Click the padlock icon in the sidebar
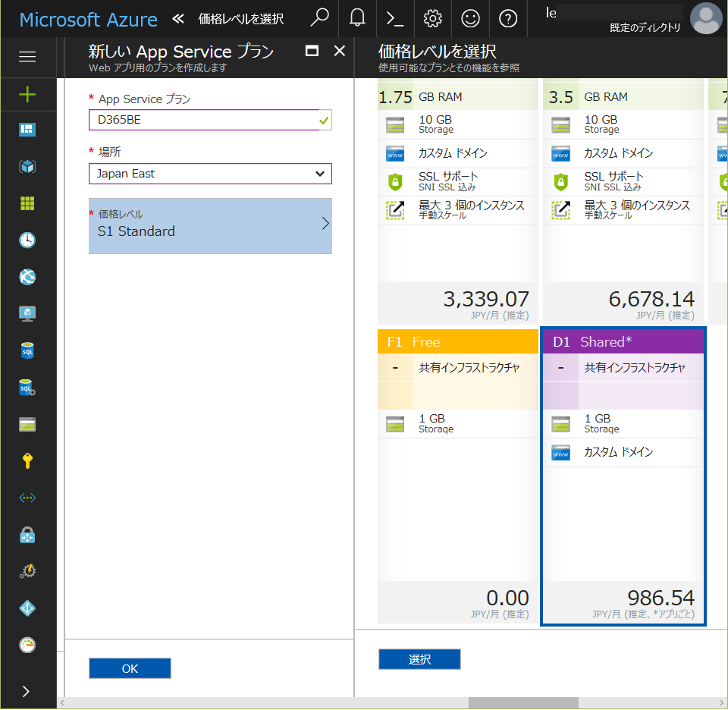The height and width of the screenshot is (710, 728). (27, 535)
